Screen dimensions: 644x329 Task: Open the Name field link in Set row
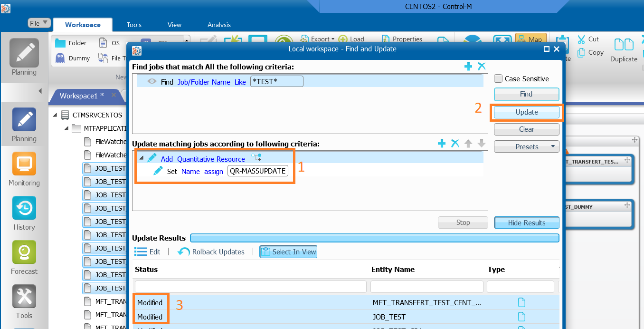pos(190,171)
